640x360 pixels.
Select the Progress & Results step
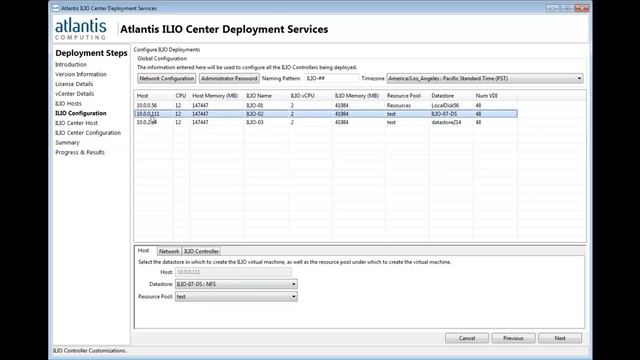[x=80, y=153]
